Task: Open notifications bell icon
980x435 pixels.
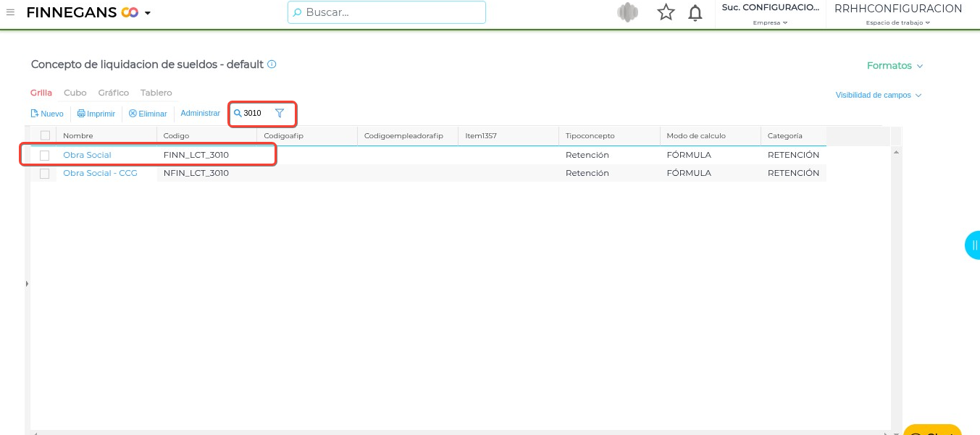Action: point(695,12)
